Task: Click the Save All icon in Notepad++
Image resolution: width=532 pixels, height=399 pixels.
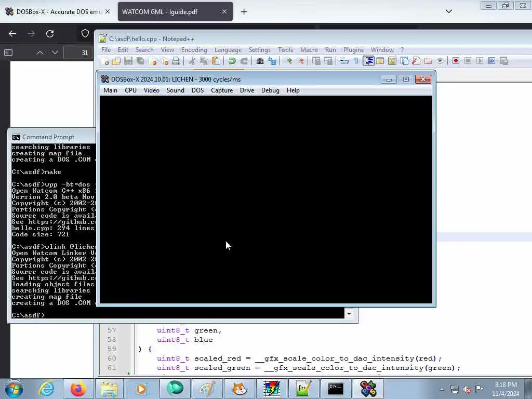Action: [140, 61]
